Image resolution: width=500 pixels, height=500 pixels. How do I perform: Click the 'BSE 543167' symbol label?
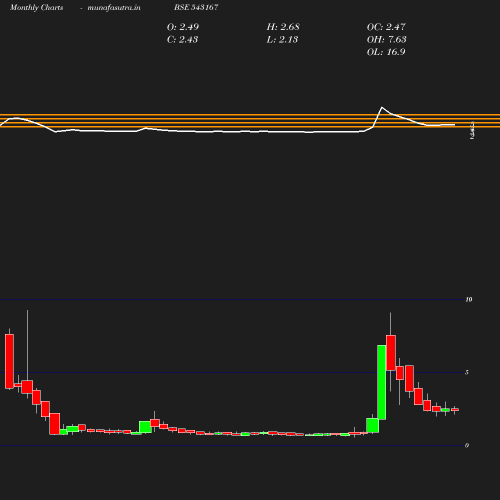pyautogui.click(x=196, y=7)
